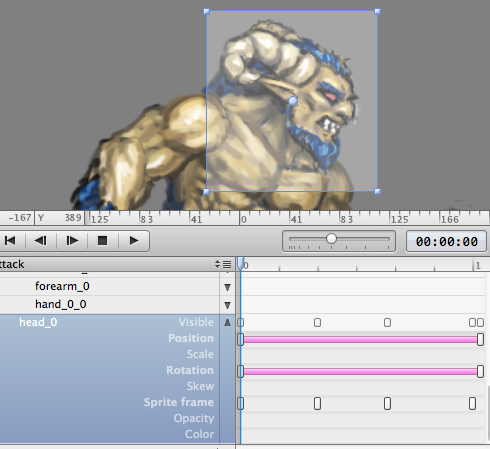Step forward one frame

[72, 241]
